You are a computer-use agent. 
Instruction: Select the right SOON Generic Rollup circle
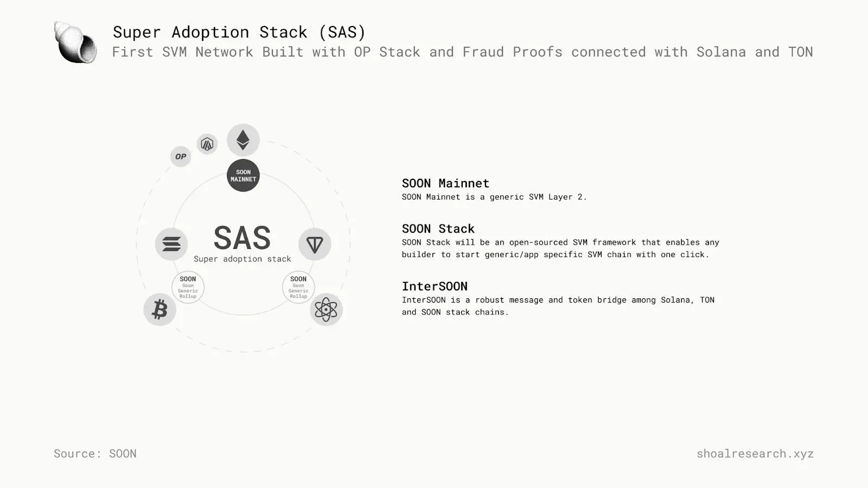tap(298, 287)
